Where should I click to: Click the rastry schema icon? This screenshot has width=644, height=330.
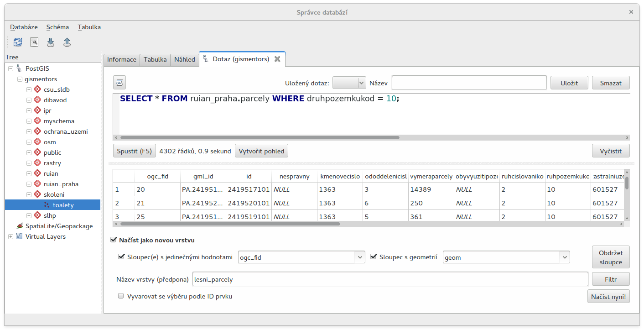(x=37, y=163)
